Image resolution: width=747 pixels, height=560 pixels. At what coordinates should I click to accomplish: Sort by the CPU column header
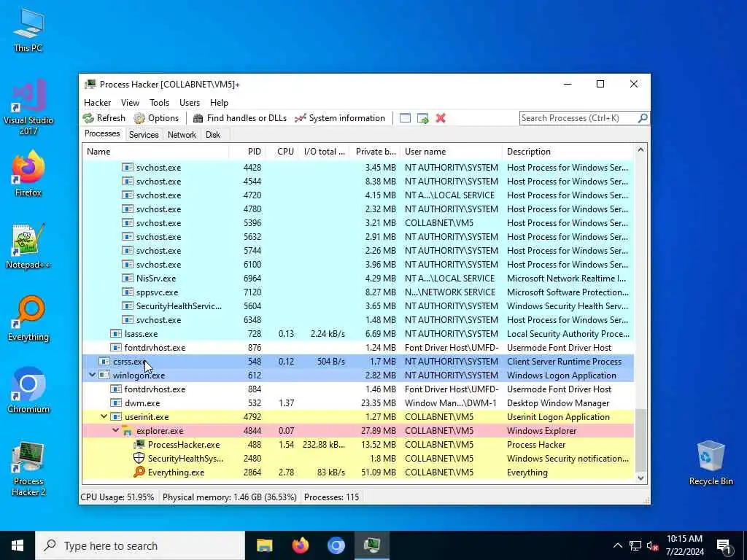click(282, 152)
